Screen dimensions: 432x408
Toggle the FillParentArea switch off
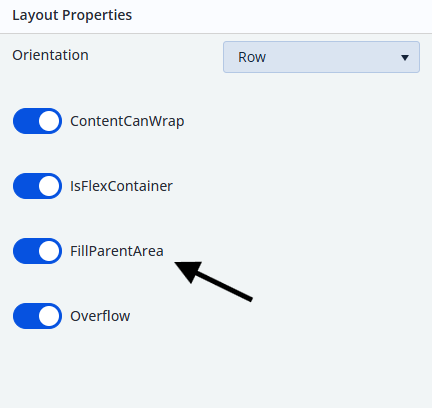point(37,251)
